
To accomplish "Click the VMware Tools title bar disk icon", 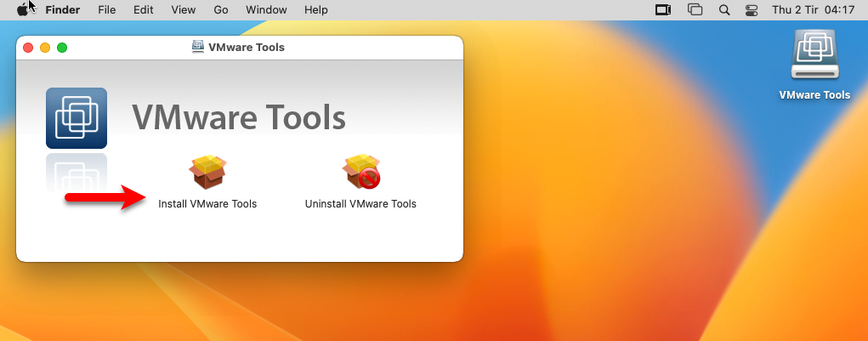I will 198,47.
